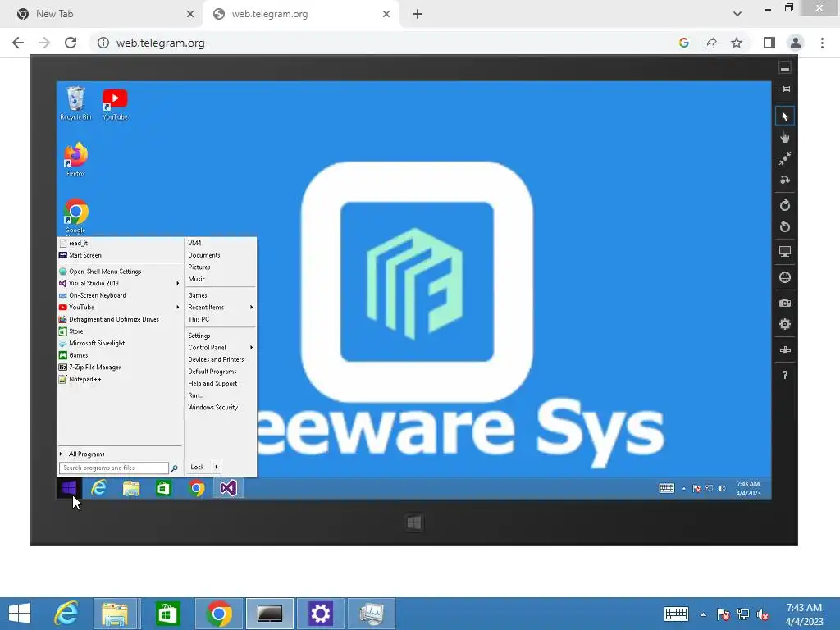840x630 pixels.
Task: Click the network adapter icon below gear
Action: [x=785, y=349]
